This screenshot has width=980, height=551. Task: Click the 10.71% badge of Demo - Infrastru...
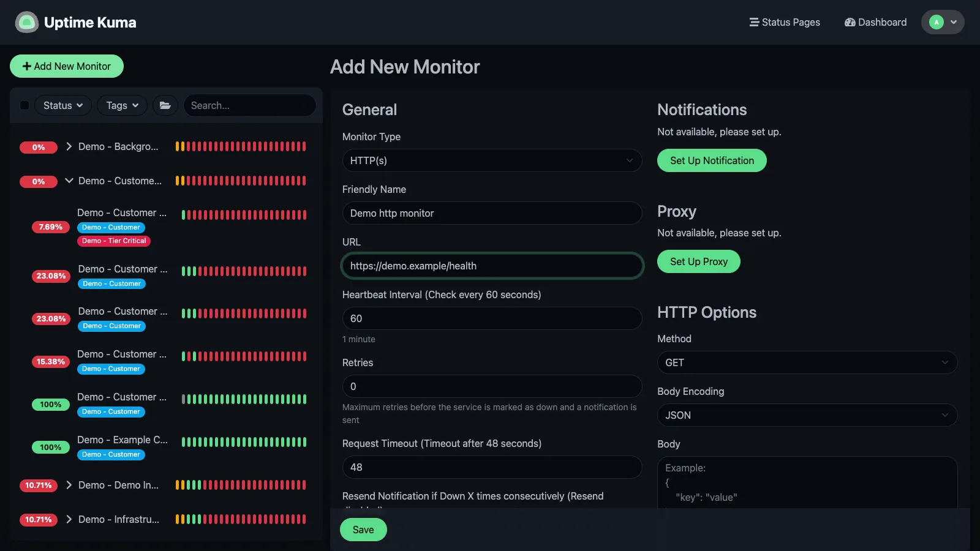click(x=39, y=520)
